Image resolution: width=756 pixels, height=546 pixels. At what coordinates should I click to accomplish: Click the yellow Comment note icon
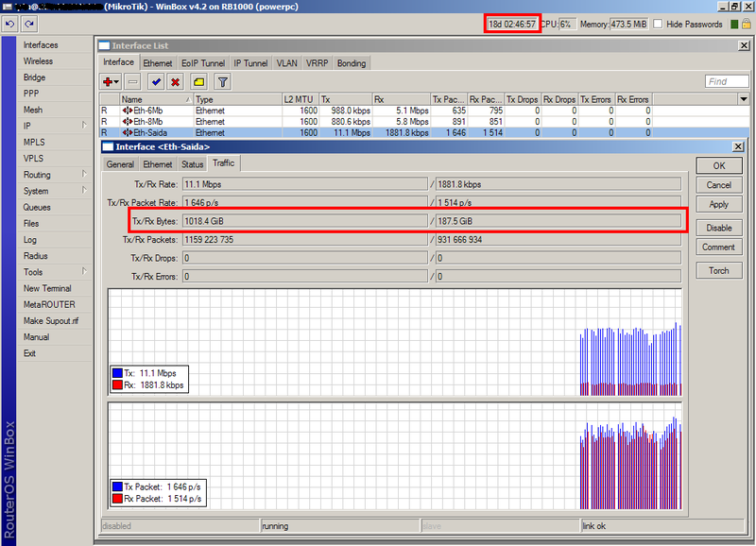(198, 82)
